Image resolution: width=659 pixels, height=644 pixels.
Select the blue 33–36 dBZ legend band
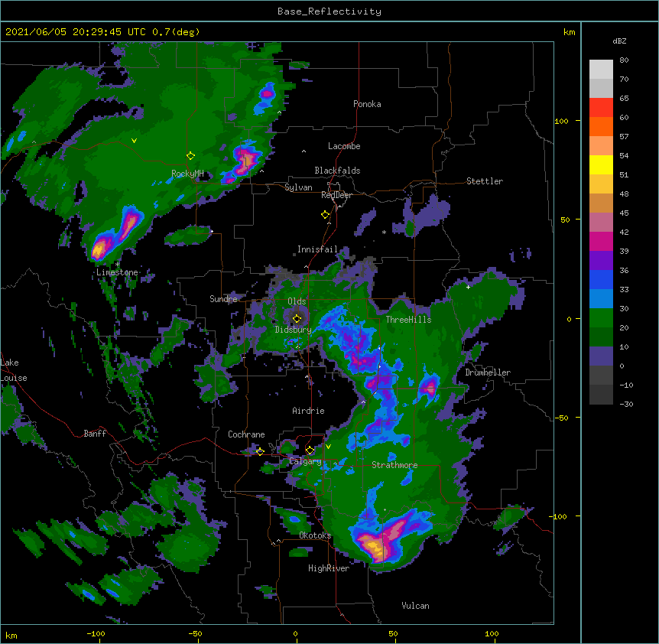[x=601, y=280]
